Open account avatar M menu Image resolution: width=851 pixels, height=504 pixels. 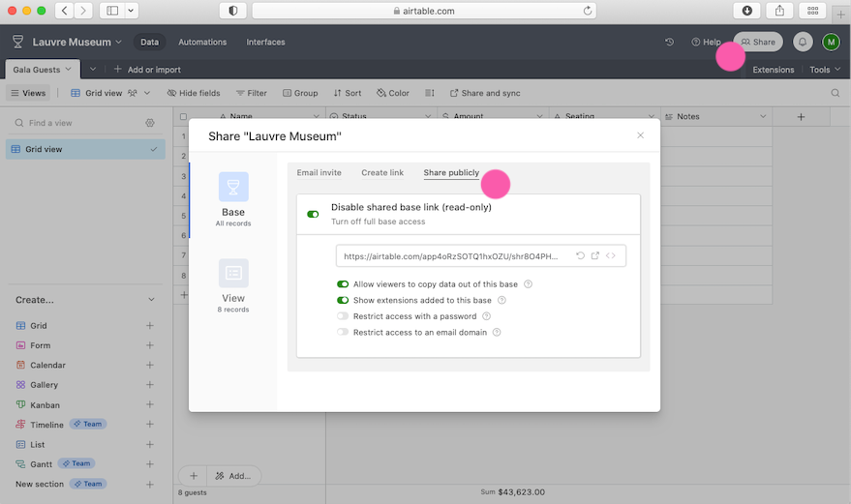click(x=831, y=42)
